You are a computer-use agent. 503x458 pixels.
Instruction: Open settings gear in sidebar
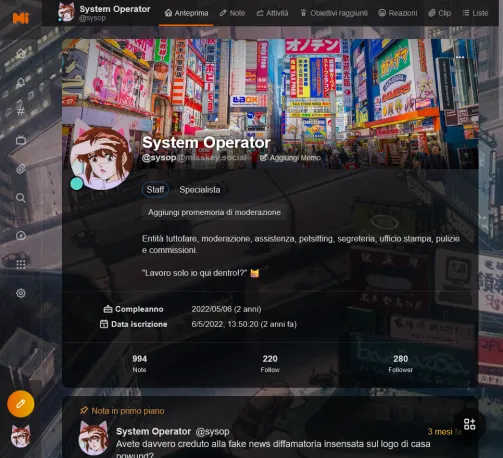(x=21, y=293)
